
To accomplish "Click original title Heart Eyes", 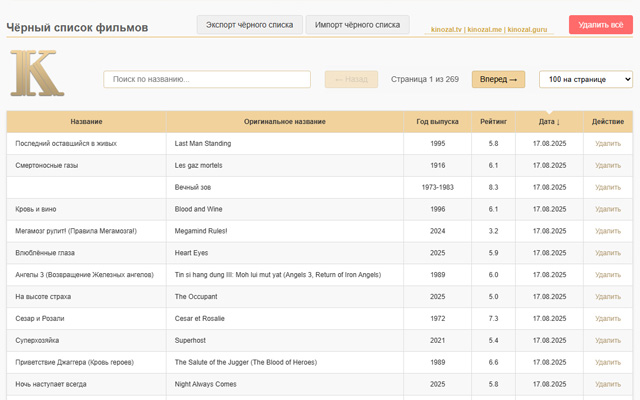I will tap(191, 253).
